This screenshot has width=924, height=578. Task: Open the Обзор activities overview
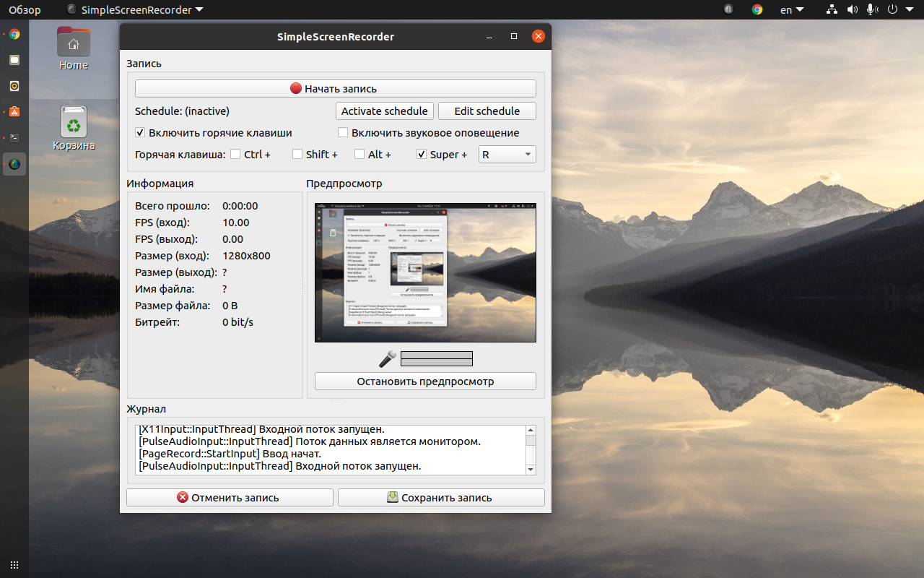pos(25,10)
